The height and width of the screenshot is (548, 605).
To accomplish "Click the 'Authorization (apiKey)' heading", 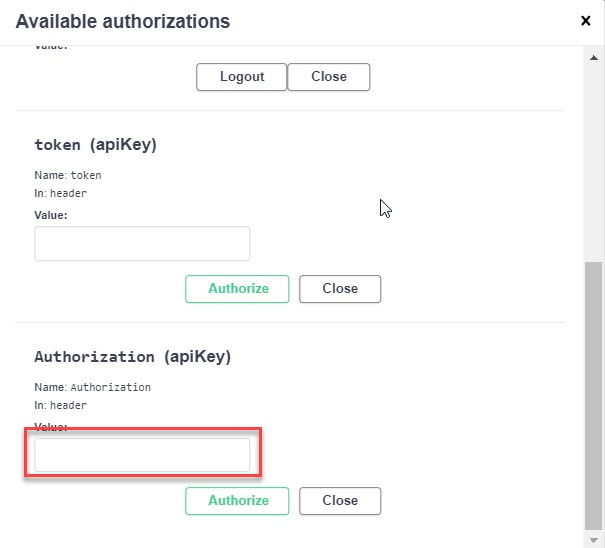I will coord(133,357).
